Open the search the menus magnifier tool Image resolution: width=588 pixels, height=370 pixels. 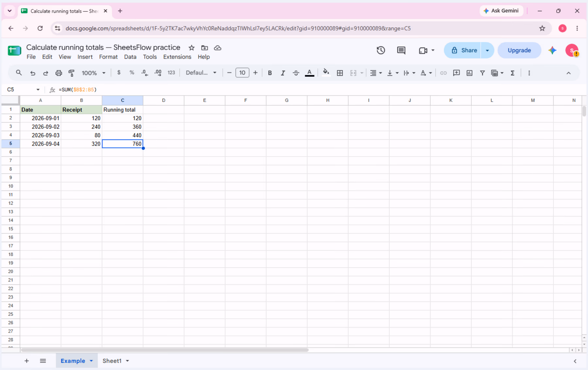19,73
